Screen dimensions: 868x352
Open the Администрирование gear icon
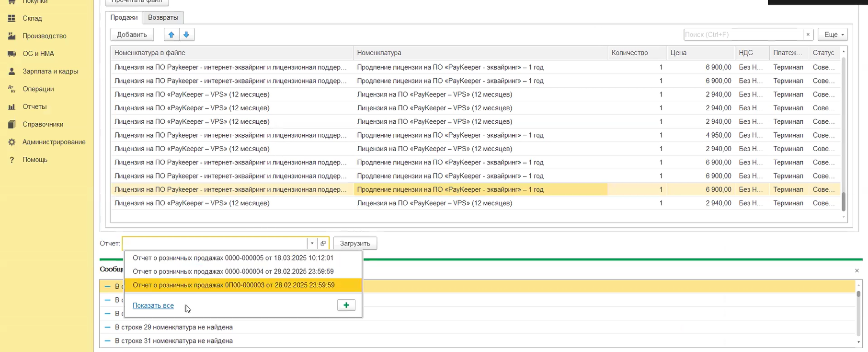click(12, 142)
